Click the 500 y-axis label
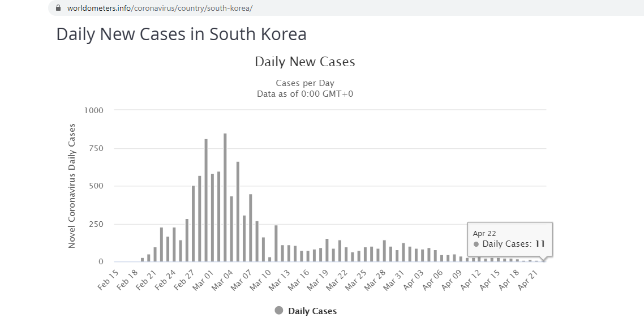Viewport: 644px width, 322px height. pyautogui.click(x=95, y=186)
